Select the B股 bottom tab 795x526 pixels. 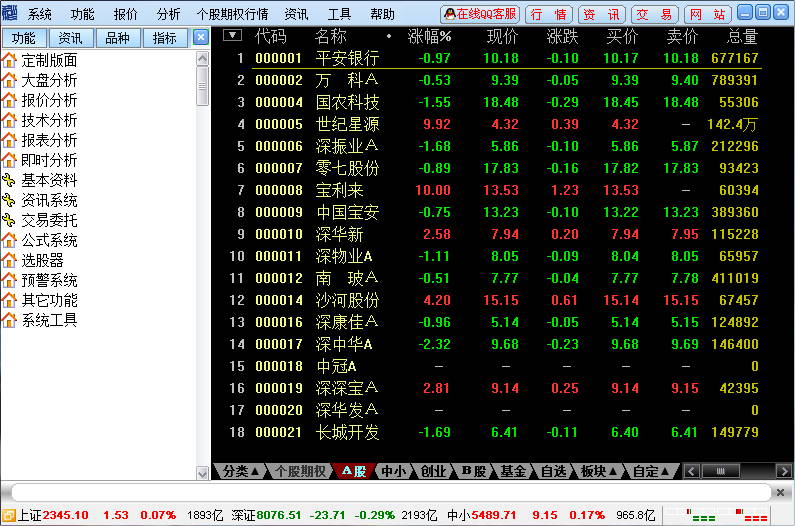coord(474,471)
